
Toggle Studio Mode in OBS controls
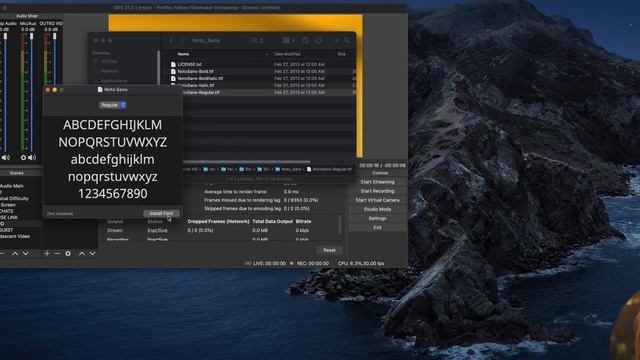coord(378,209)
